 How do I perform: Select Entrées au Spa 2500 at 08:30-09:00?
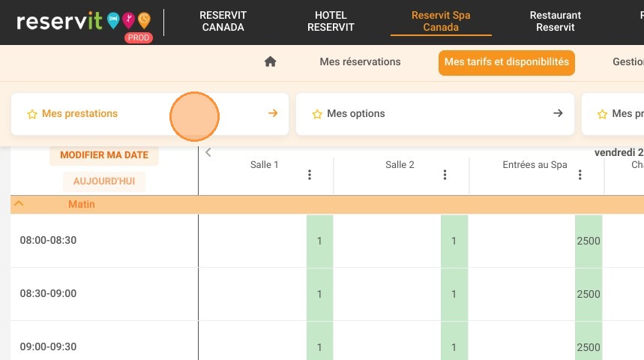click(589, 294)
